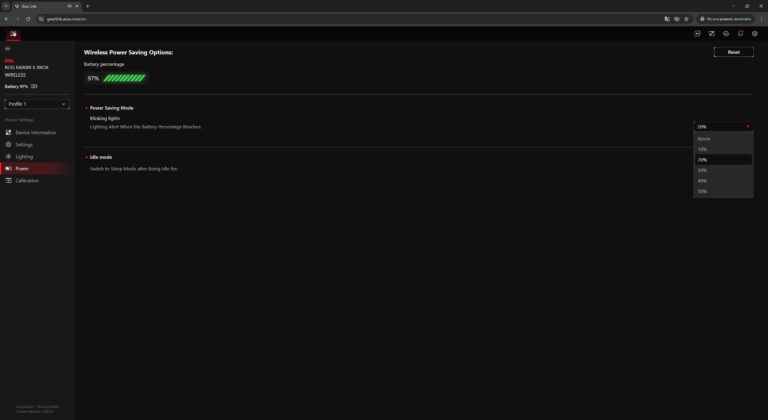This screenshot has width=768, height=420.
Task: Open the notifications bell in app header
Action: [x=741, y=34]
